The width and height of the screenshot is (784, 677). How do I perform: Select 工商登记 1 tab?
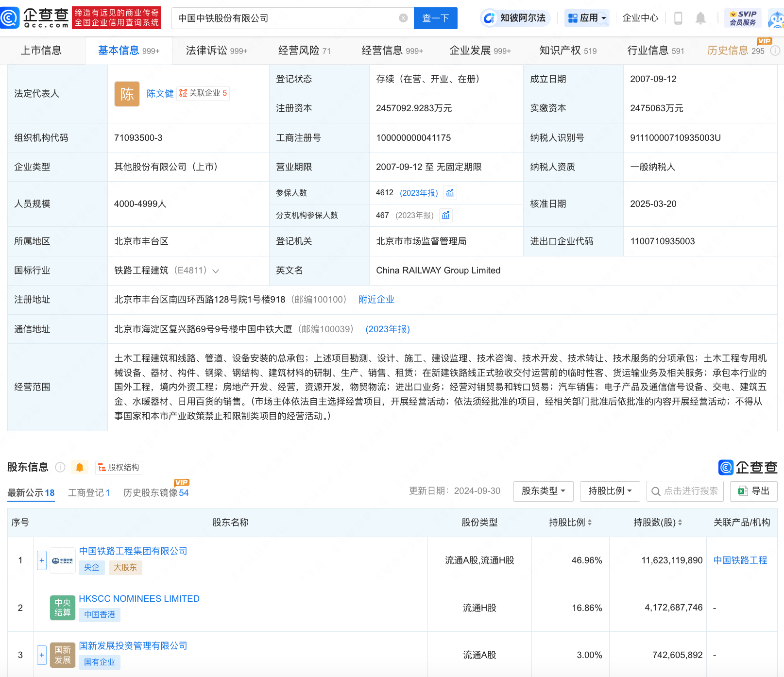click(x=89, y=493)
